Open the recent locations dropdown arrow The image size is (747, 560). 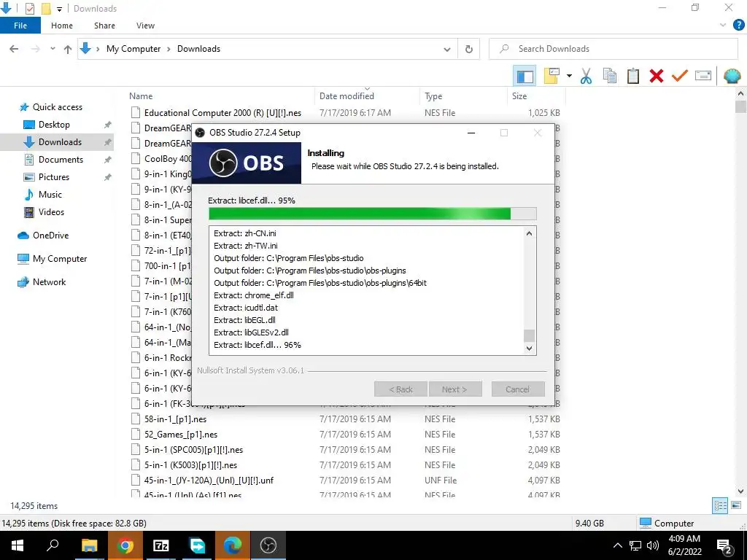[53, 49]
